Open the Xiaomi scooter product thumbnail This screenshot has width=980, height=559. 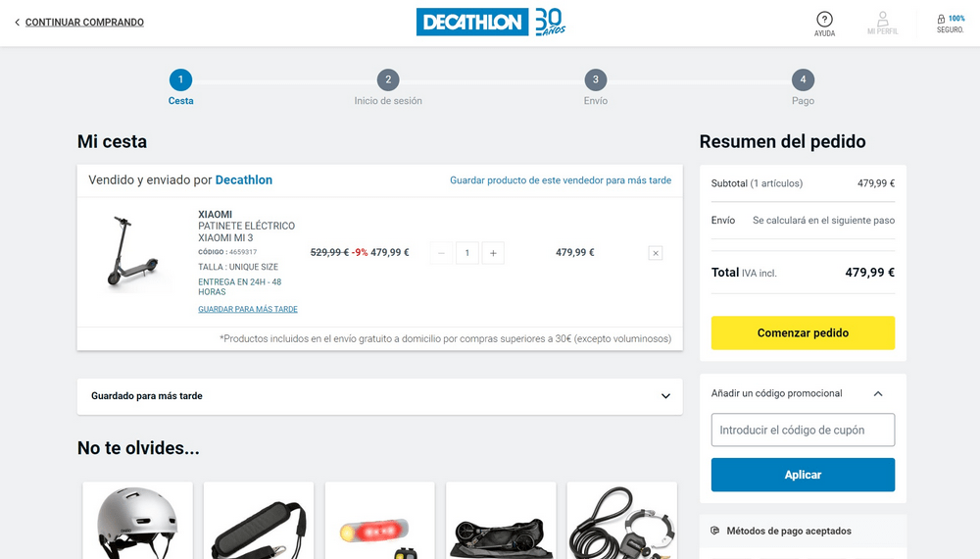click(135, 253)
